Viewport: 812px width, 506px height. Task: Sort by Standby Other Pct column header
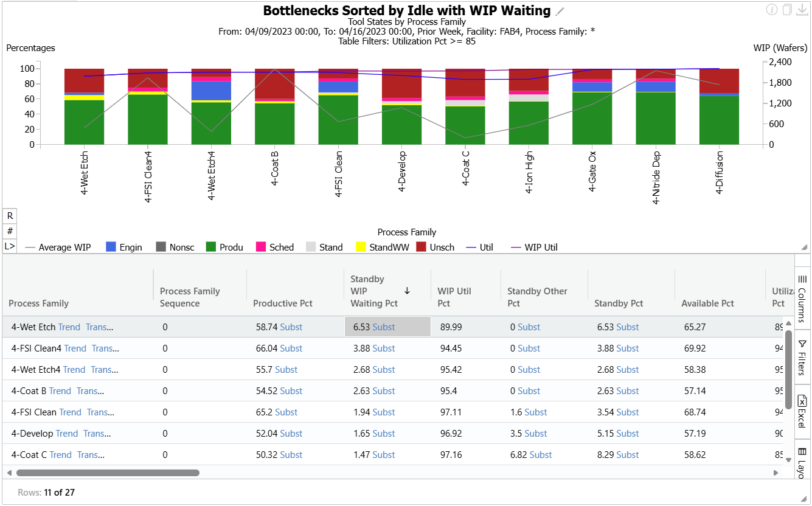538,297
